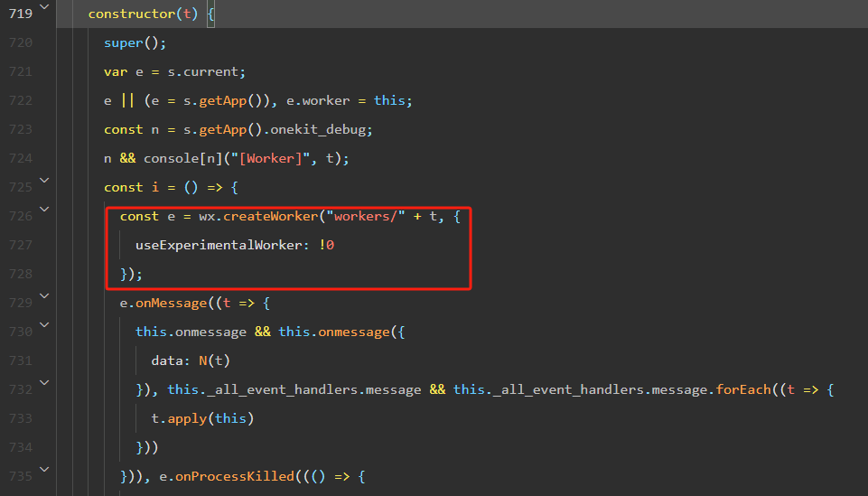Image resolution: width=868 pixels, height=496 pixels.
Task: Click the '[Worker]' string on line 724
Action: click(270, 158)
